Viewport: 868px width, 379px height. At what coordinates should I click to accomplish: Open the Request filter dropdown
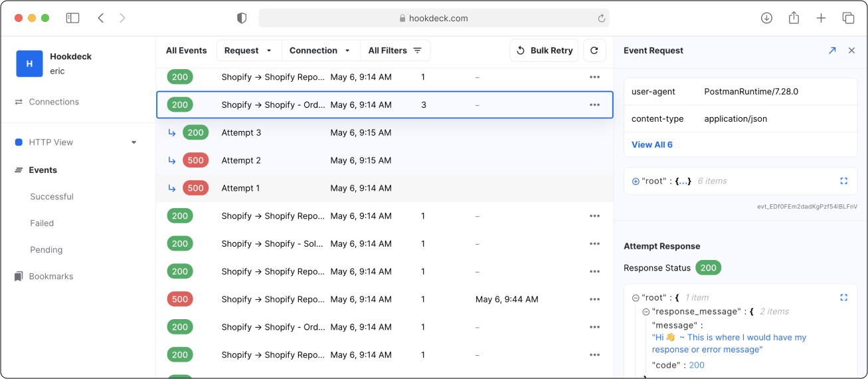[249, 51]
